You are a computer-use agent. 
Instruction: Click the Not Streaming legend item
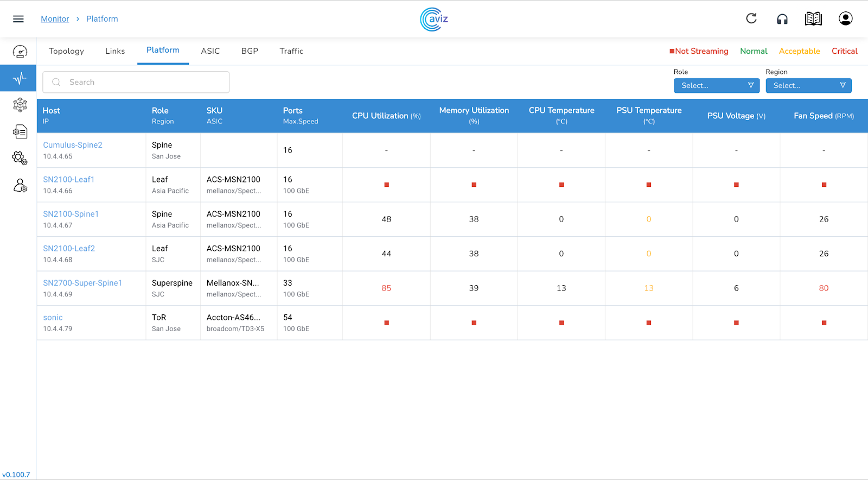coord(699,51)
